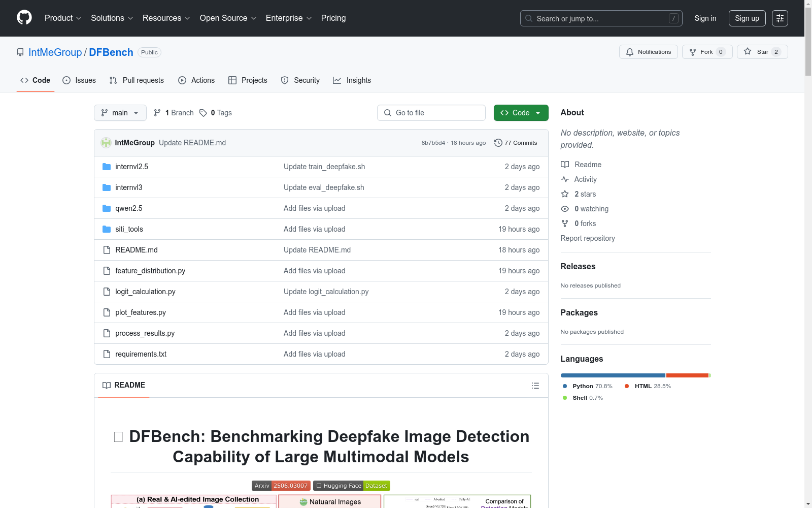The width and height of the screenshot is (812, 508).
Task: Open commit message 'Update eval_deepfake.sh'
Action: [x=324, y=187]
